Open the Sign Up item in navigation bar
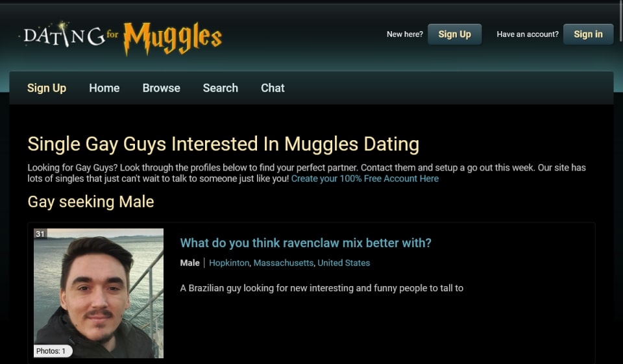 click(x=47, y=88)
